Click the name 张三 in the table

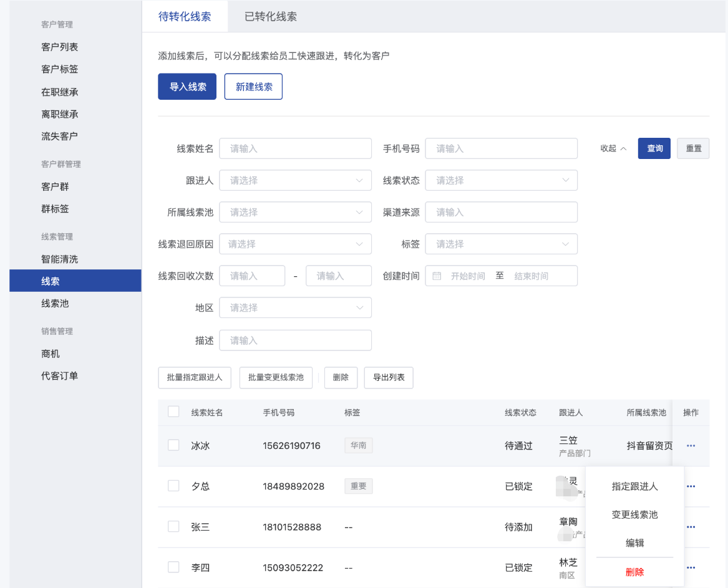201,527
